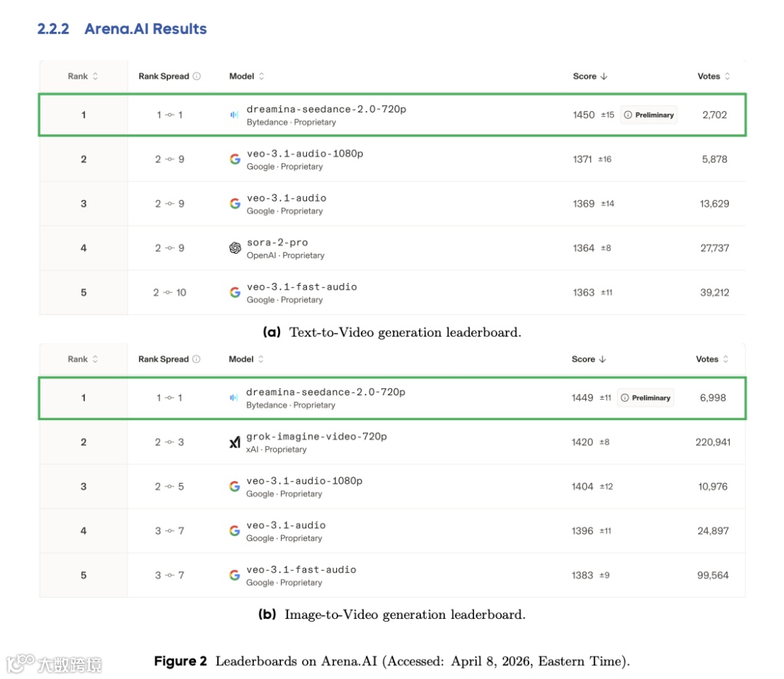Screen dimensions: 784x679
Task: Click the xAI logo beside grok-imagine-video-720p
Action: [234, 443]
